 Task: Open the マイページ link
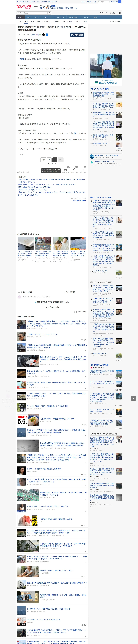(103, 13)
